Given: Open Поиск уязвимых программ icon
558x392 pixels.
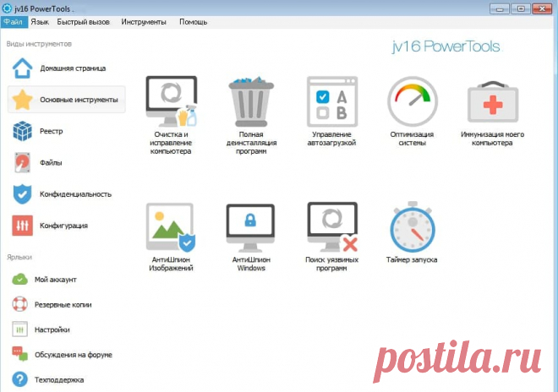Looking at the screenshot, I should (x=332, y=227).
